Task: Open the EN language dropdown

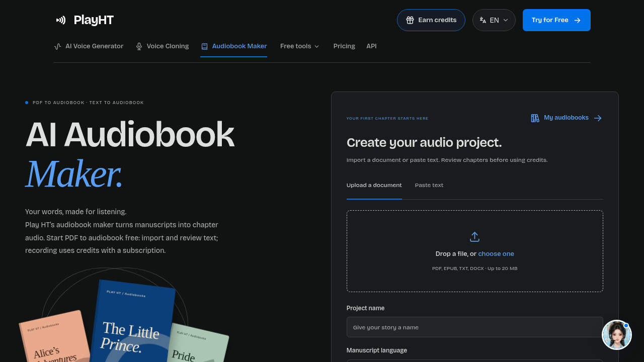Action: tap(494, 20)
